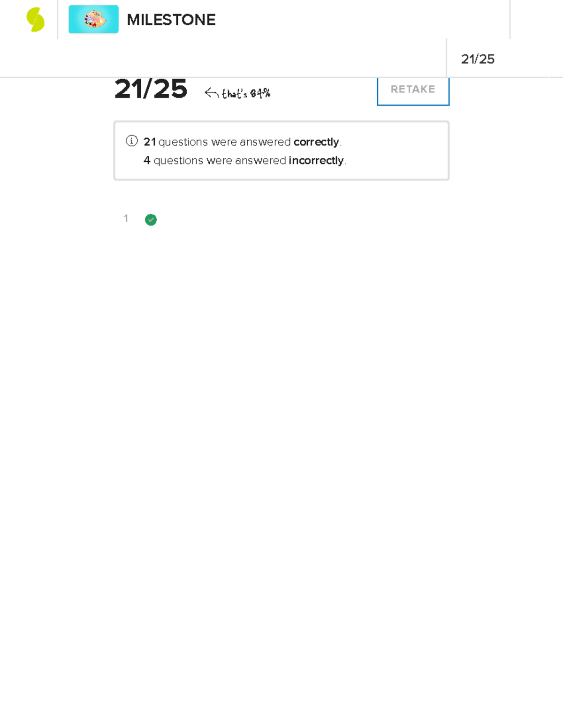
Task: Select question number 1 in the results list
Action: 126,218
